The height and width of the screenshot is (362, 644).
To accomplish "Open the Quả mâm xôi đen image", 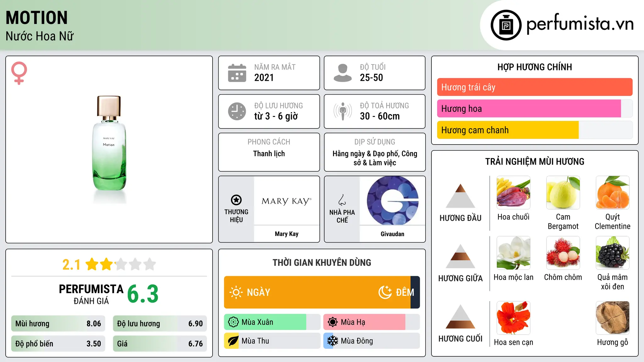I will click(x=613, y=253).
